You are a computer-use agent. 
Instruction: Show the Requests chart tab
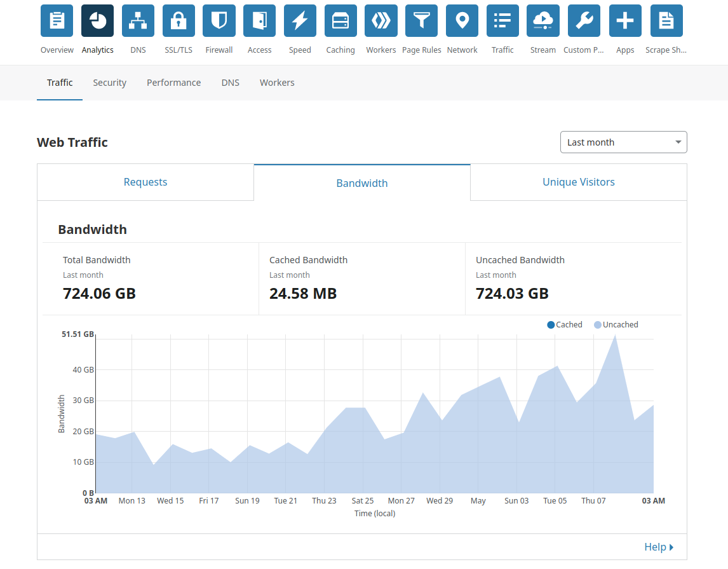pos(145,182)
